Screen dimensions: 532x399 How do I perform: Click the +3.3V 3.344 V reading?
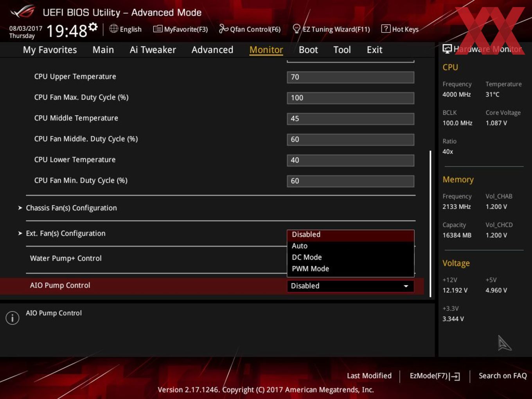click(x=453, y=319)
